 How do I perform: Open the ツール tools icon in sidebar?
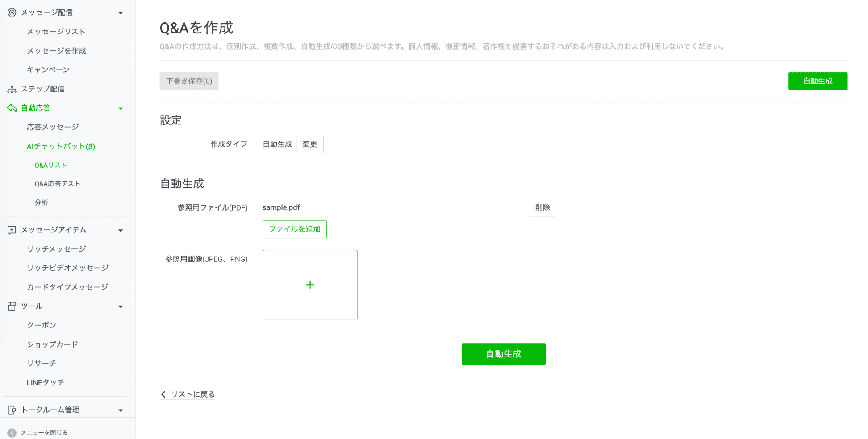11,306
